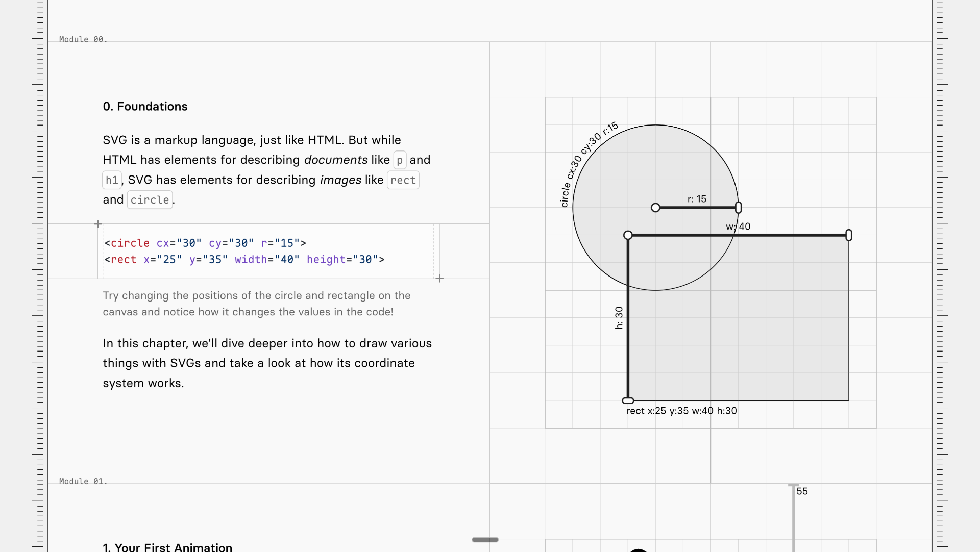Click the 'Module 01.' label

click(83, 481)
